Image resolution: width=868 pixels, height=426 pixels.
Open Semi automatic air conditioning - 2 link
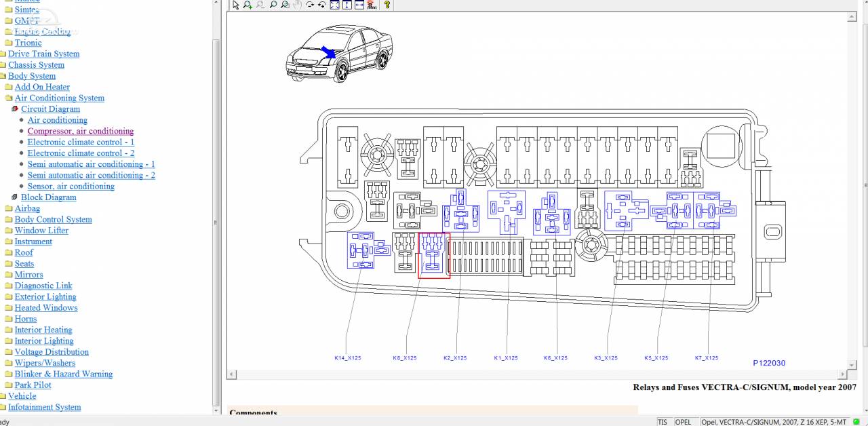click(92, 175)
